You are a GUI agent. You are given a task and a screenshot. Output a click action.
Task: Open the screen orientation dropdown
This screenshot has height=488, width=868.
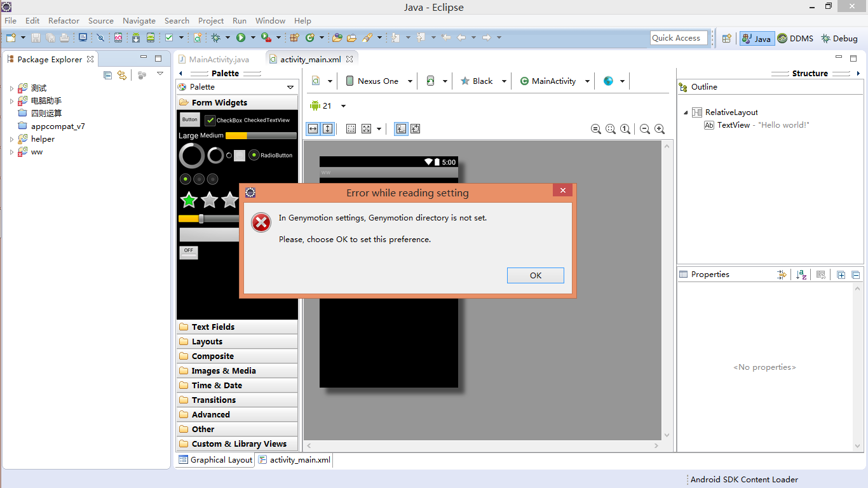point(437,81)
